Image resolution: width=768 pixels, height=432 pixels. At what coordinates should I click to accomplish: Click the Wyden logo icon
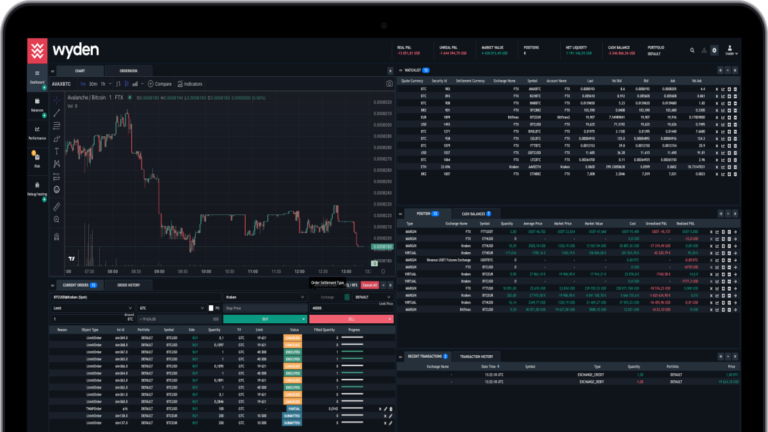(x=38, y=49)
